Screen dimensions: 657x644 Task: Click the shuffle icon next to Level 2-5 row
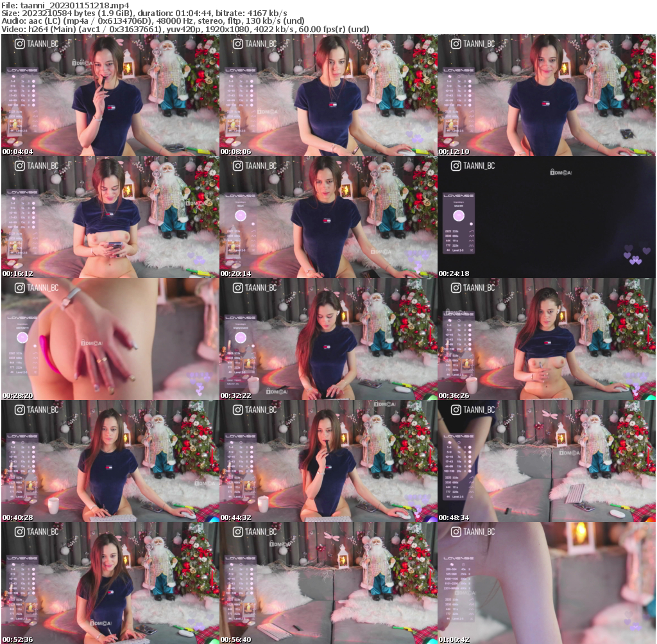coord(472,250)
